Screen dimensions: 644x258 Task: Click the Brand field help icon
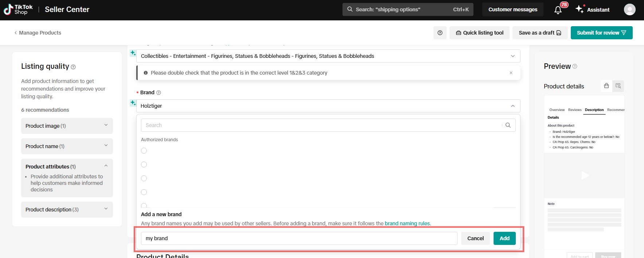click(x=158, y=93)
